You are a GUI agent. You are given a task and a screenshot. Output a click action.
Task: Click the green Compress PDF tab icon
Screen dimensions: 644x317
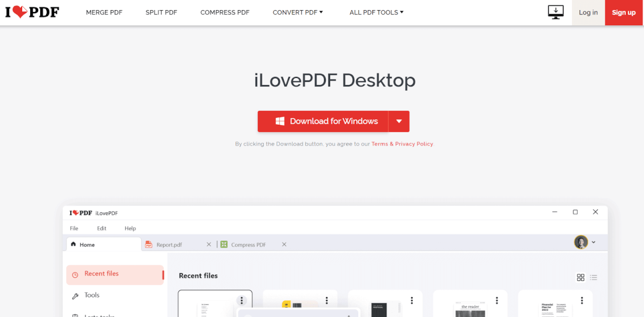pos(223,244)
